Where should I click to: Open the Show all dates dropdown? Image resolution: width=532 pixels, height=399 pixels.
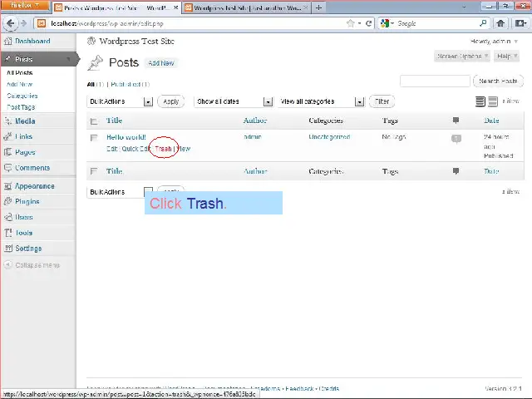pos(234,101)
